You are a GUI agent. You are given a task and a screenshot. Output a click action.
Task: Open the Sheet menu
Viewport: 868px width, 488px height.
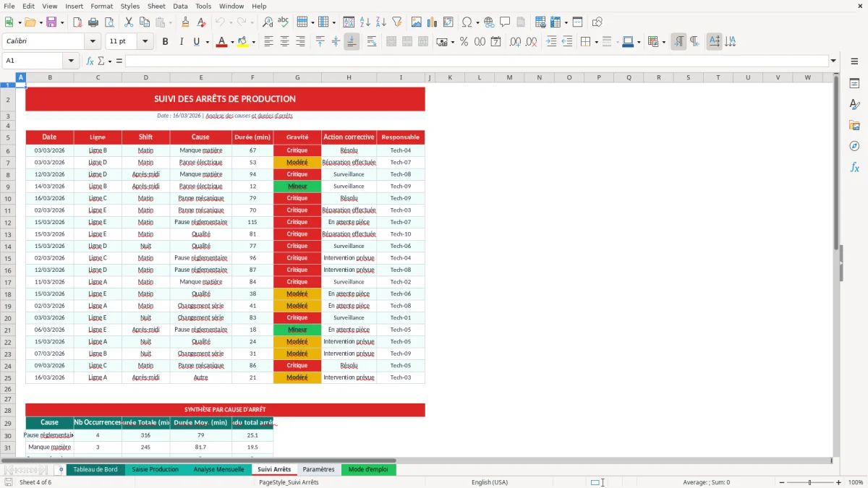click(x=156, y=6)
